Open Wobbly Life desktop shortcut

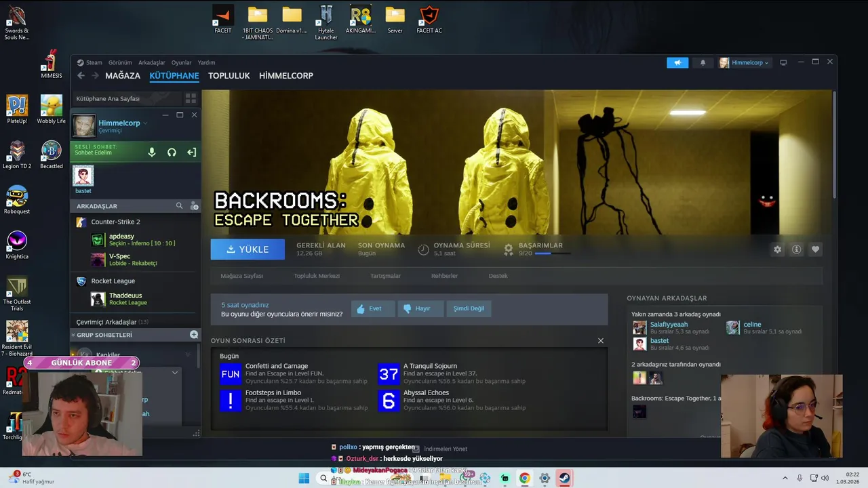[52, 110]
